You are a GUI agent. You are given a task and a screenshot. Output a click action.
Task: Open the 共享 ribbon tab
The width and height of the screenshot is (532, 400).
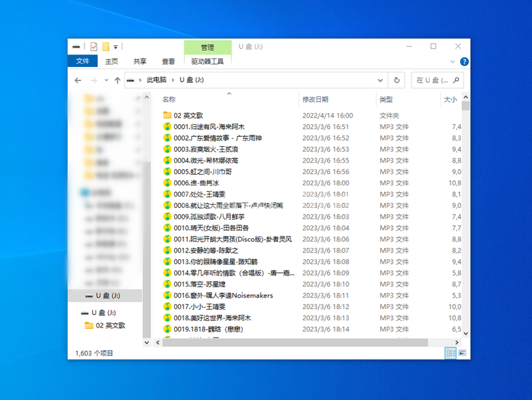pyautogui.click(x=140, y=61)
